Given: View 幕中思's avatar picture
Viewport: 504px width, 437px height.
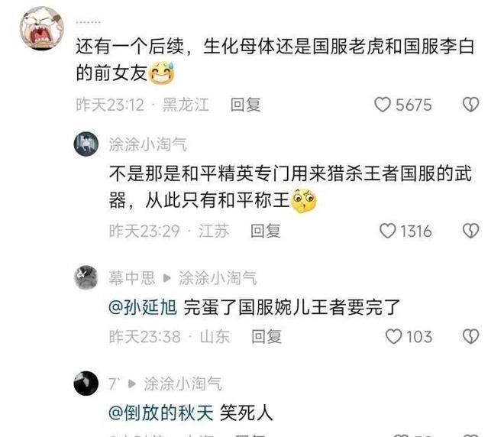Looking at the screenshot, I should click(x=86, y=277).
